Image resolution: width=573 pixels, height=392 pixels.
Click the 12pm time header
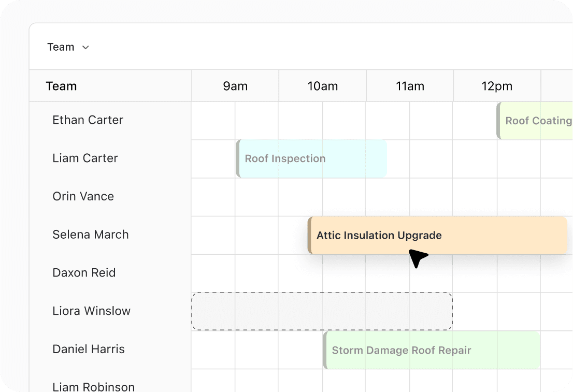pyautogui.click(x=497, y=86)
